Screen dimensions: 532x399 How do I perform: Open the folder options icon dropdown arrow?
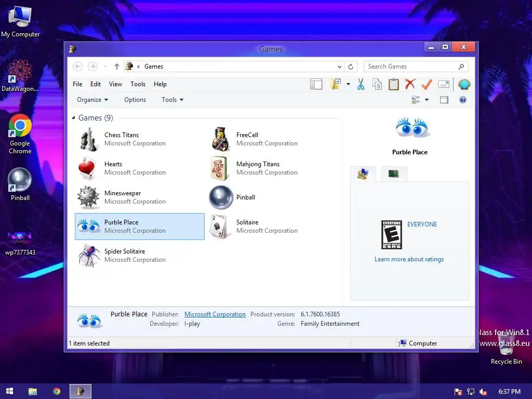[349, 84]
